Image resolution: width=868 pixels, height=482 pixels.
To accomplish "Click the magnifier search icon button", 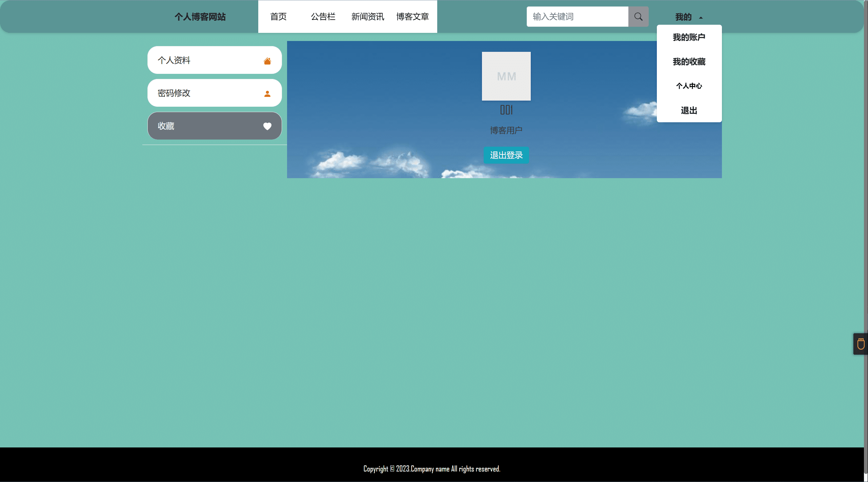I will (x=638, y=17).
